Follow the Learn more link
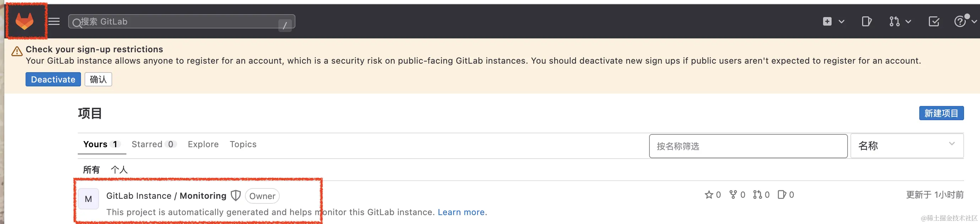The width and height of the screenshot is (980, 224). pos(461,212)
